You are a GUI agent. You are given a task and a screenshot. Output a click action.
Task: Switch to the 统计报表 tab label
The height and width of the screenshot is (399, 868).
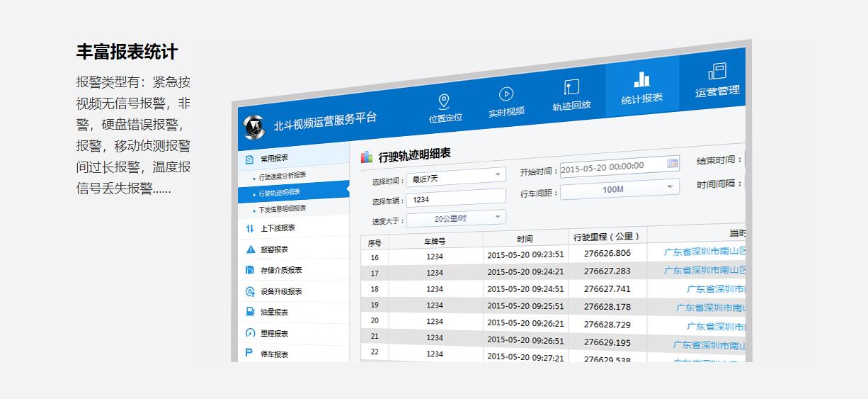point(642,99)
